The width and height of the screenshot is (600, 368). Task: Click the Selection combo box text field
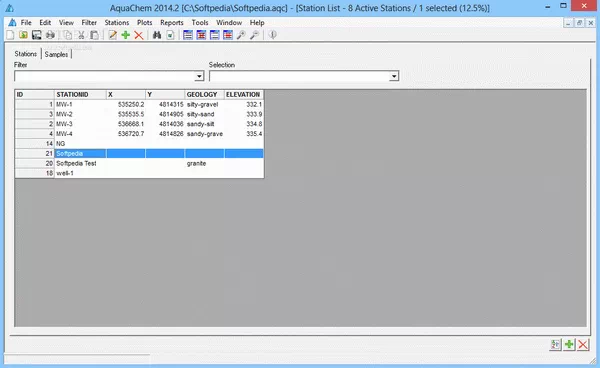coord(300,76)
